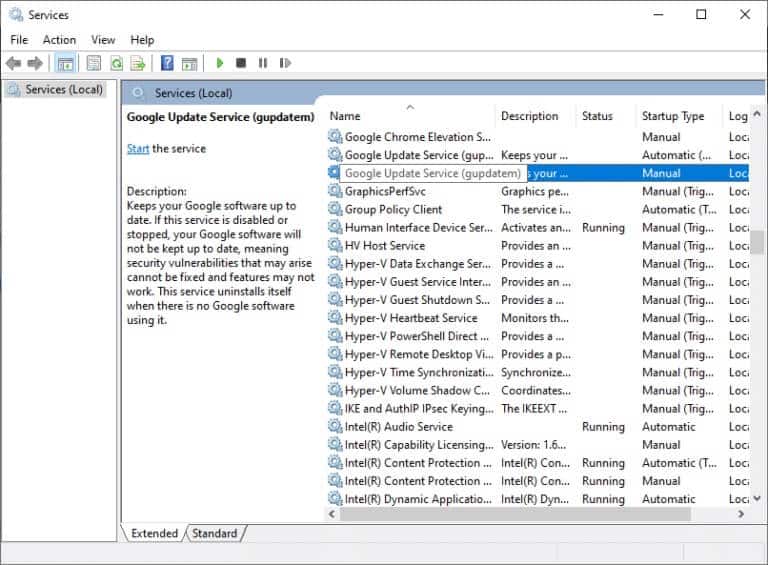768x565 pixels.
Task: Select the Google Chrome Elevation S... row
Action: click(x=538, y=137)
